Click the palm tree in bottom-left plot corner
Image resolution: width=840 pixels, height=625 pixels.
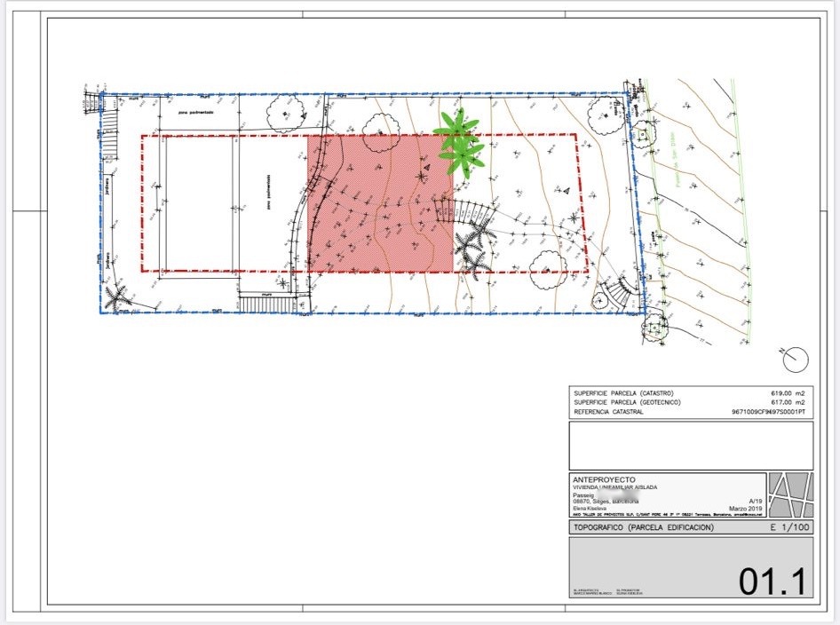point(118,296)
